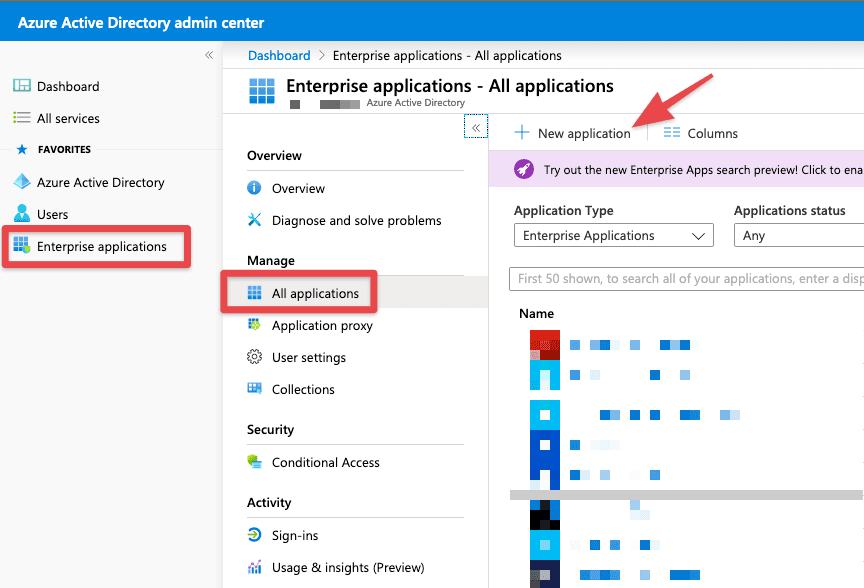Click the Conditional Access icon
Screen dimensions: 864x588
coord(254,461)
